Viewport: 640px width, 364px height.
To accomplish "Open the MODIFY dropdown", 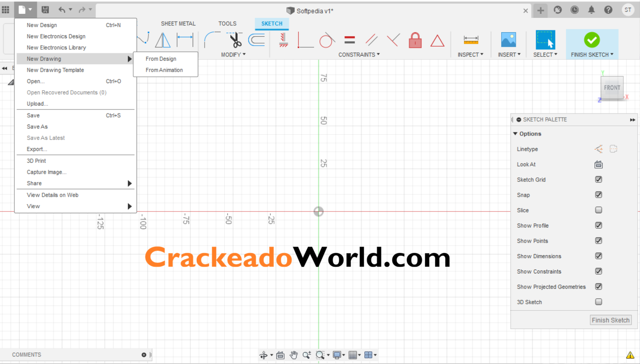I will pyautogui.click(x=234, y=55).
